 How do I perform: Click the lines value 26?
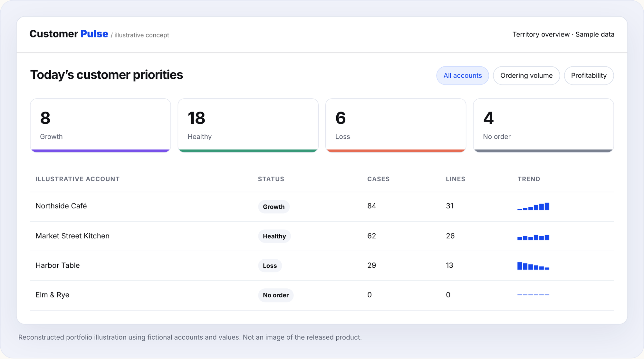450,236
